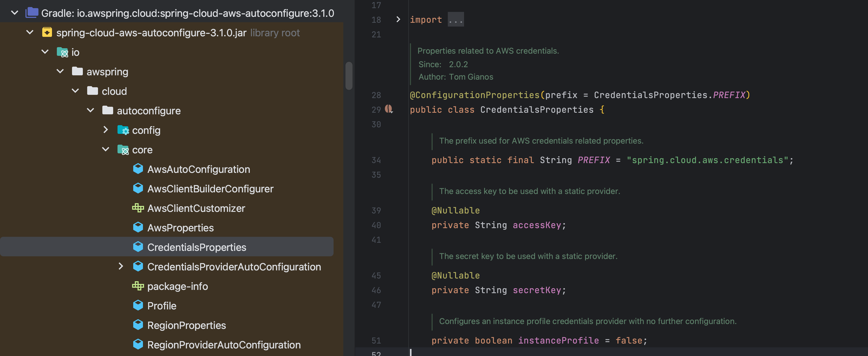Click the PREFIX constant reference in annotation
The height and width of the screenshot is (356, 868).
click(x=729, y=95)
